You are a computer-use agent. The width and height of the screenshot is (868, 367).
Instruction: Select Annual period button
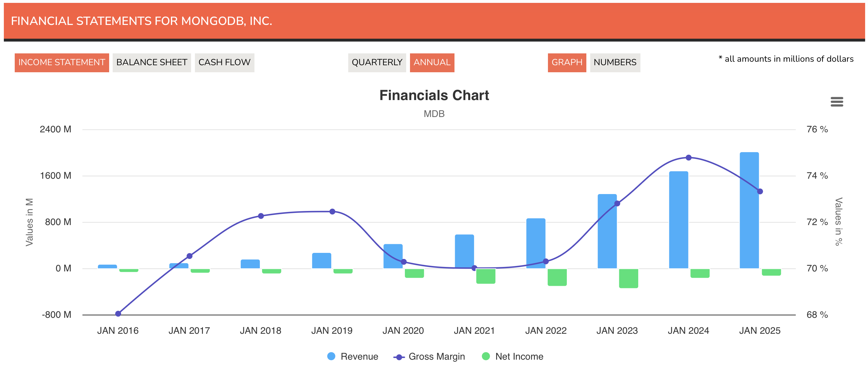pos(432,63)
